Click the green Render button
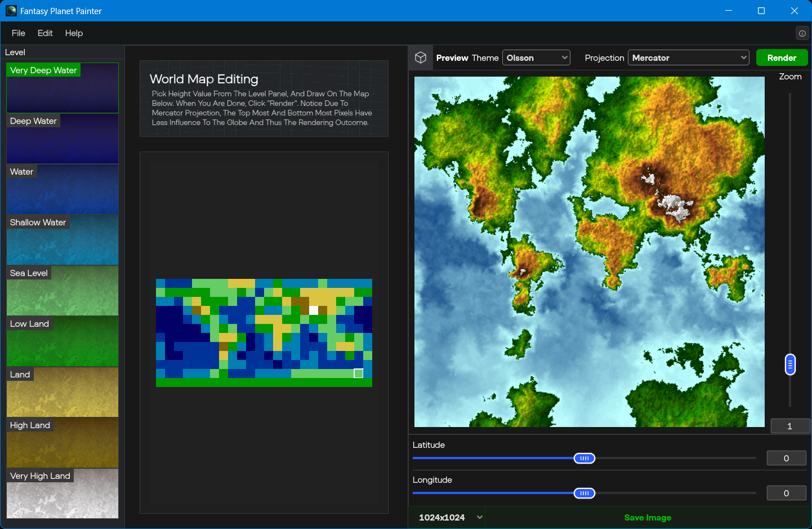 (x=782, y=57)
